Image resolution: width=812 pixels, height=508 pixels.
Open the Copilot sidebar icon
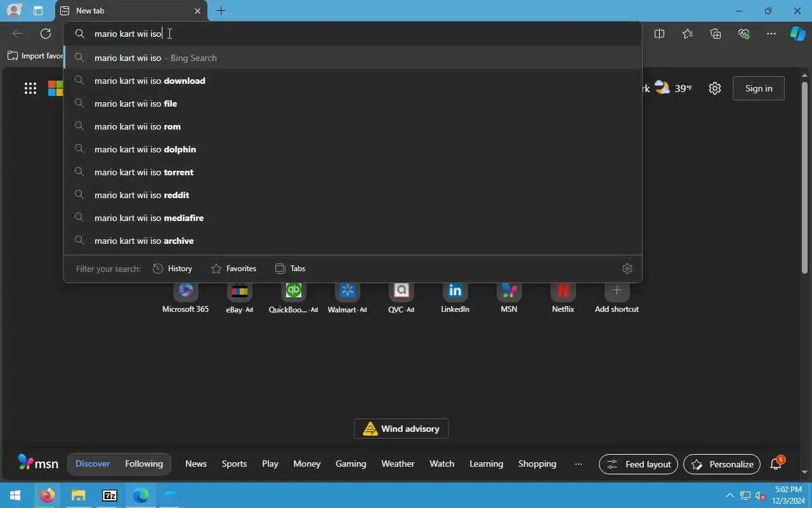(797, 34)
